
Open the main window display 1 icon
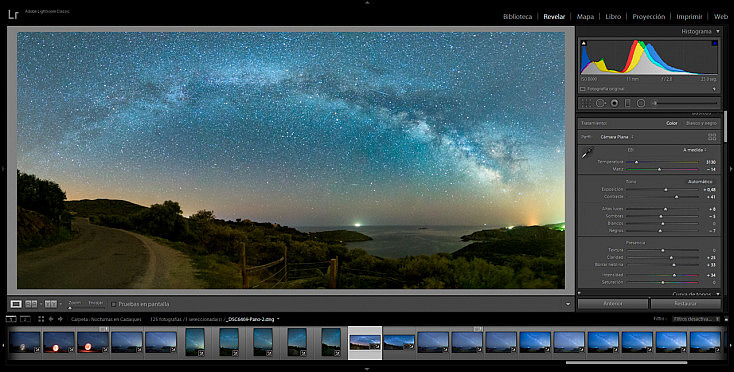11,319
